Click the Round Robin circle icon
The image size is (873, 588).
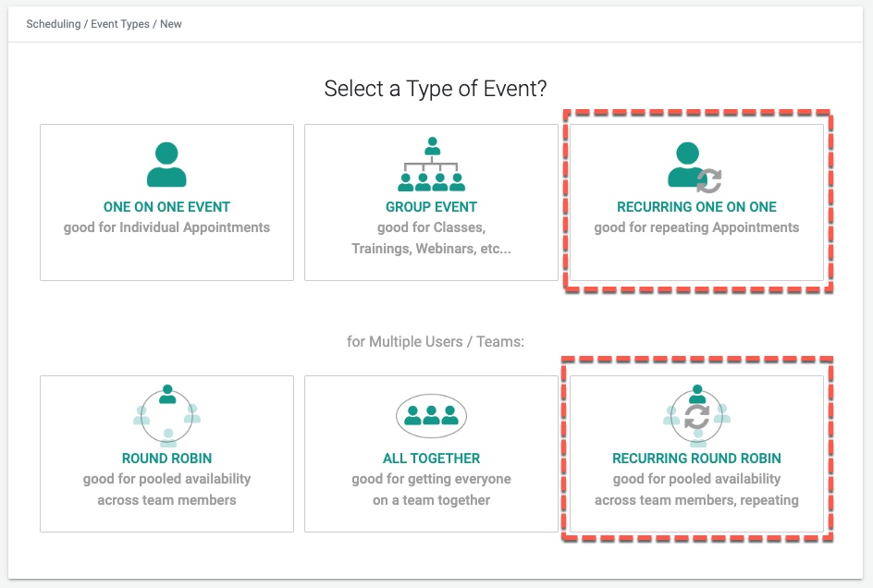click(167, 415)
